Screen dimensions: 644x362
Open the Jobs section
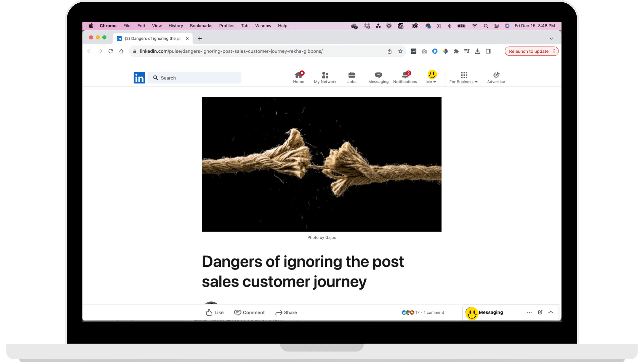(352, 77)
